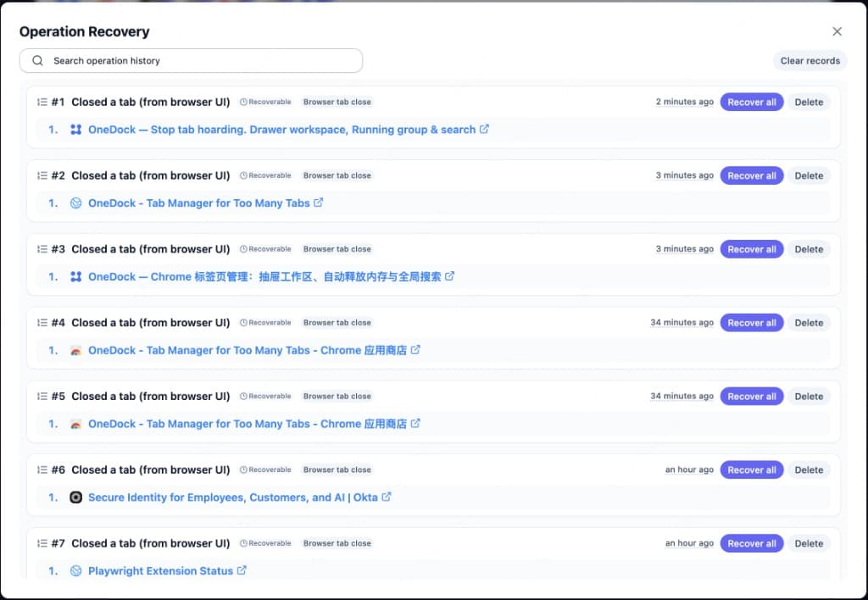868x600 pixels.
Task: Click the Recoverable badge on record #5
Action: pyautogui.click(x=265, y=397)
